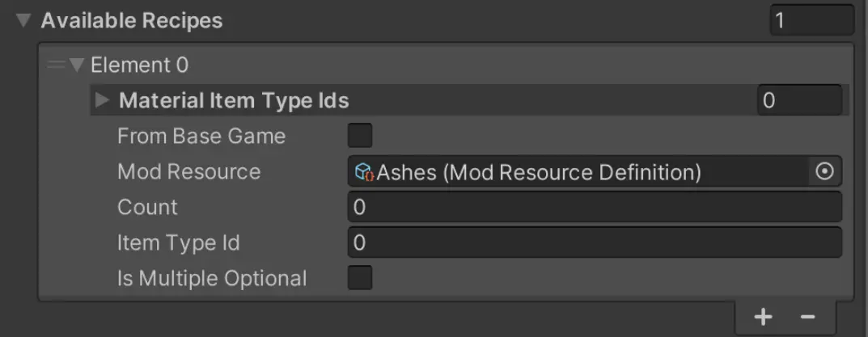Click the Count value field
This screenshot has width=868, height=337.
pos(595,207)
